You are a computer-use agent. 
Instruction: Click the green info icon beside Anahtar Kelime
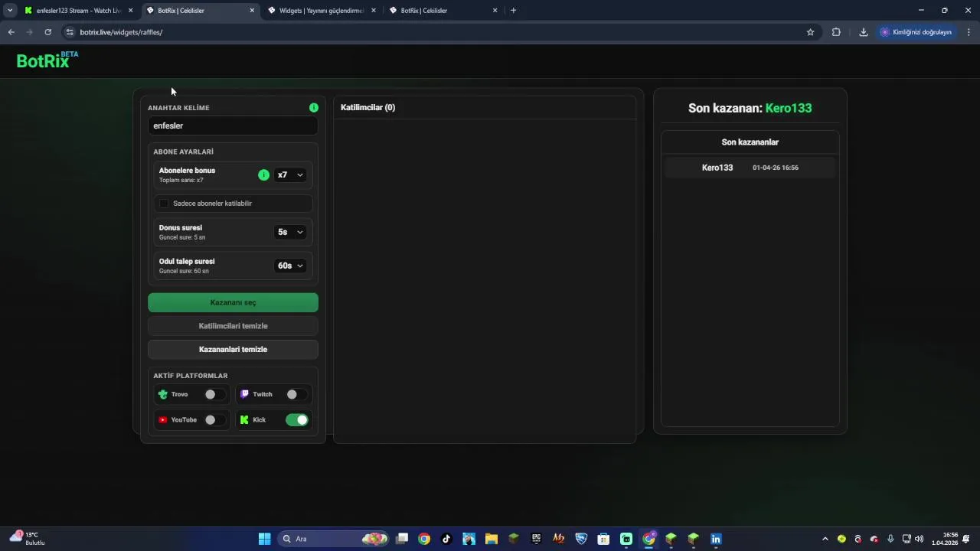[x=314, y=108]
